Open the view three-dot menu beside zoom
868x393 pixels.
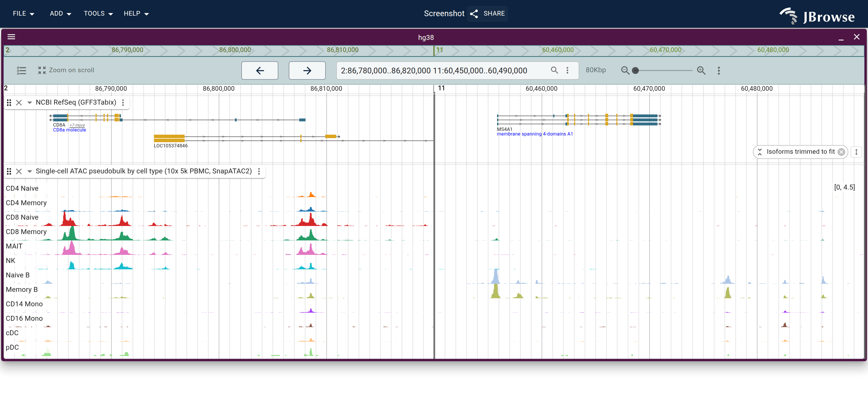[719, 70]
